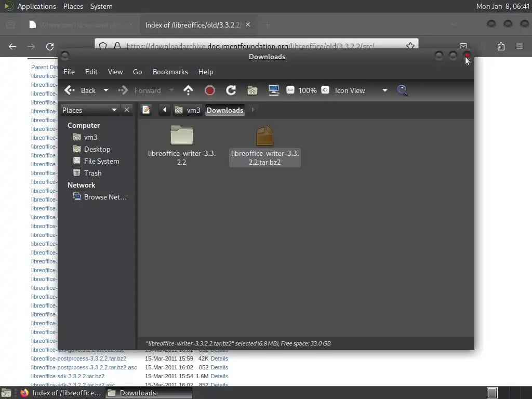Click the 100% zoom level label
The height and width of the screenshot is (399, 532).
[308, 90]
